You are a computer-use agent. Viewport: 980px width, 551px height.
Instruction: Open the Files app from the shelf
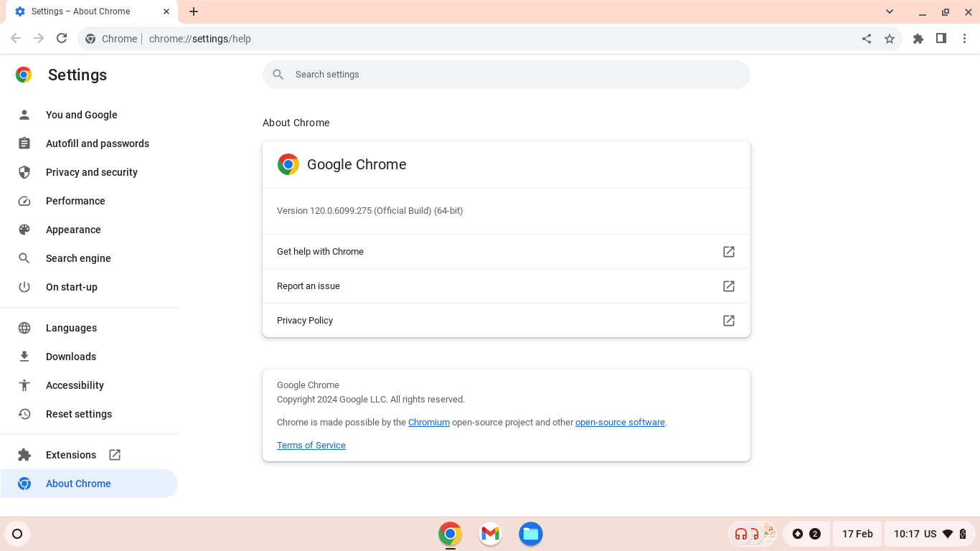coord(531,534)
